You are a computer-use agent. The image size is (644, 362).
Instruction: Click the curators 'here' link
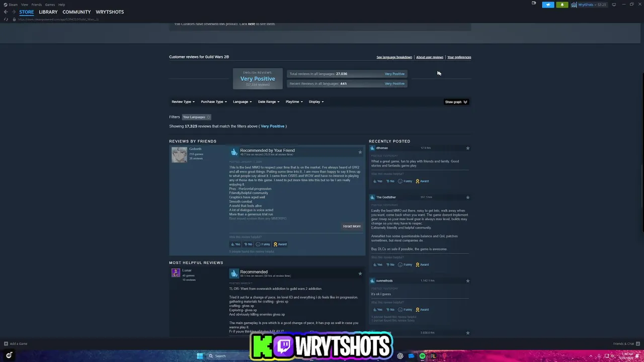click(252, 24)
